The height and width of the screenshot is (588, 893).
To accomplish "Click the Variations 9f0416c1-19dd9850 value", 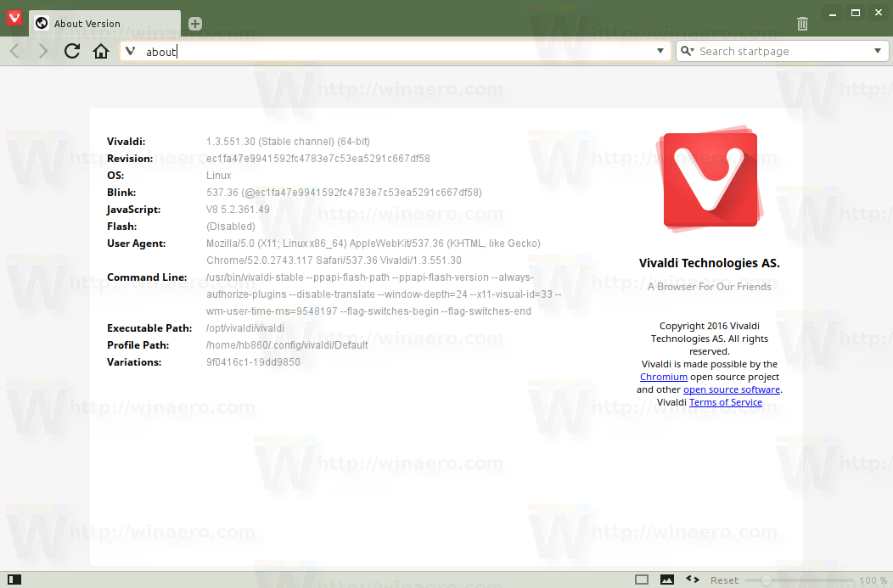I will tap(253, 362).
